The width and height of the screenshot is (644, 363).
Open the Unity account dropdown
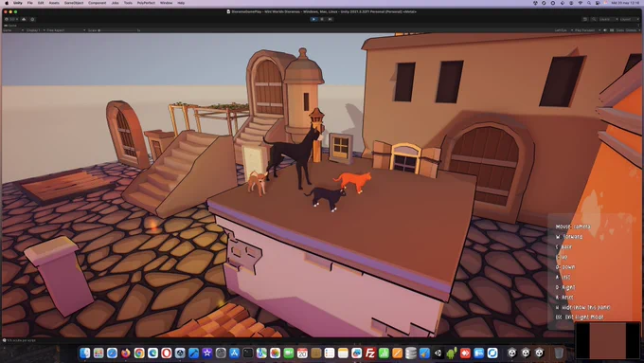click(x=12, y=19)
